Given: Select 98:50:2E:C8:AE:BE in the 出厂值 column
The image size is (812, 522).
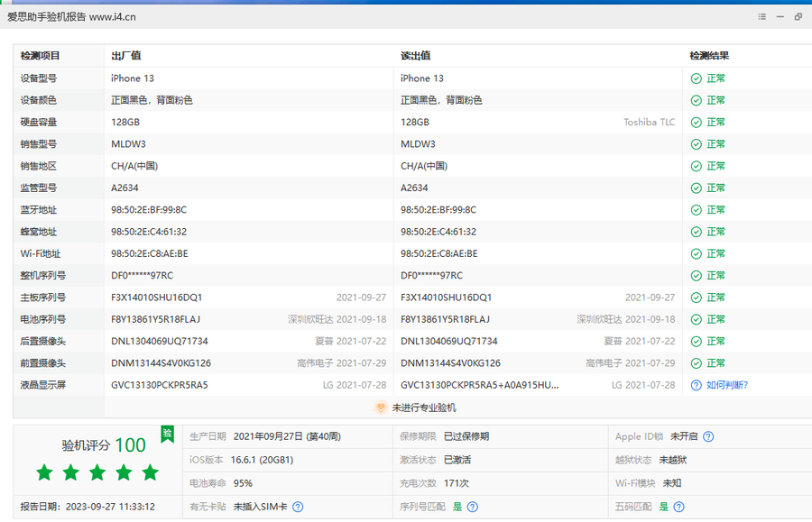Looking at the screenshot, I should 149,253.
